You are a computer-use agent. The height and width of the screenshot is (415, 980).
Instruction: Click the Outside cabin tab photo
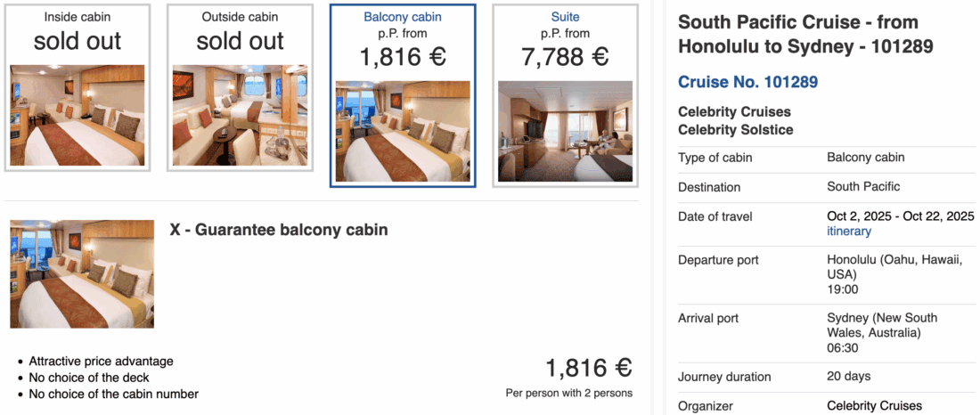240,115
